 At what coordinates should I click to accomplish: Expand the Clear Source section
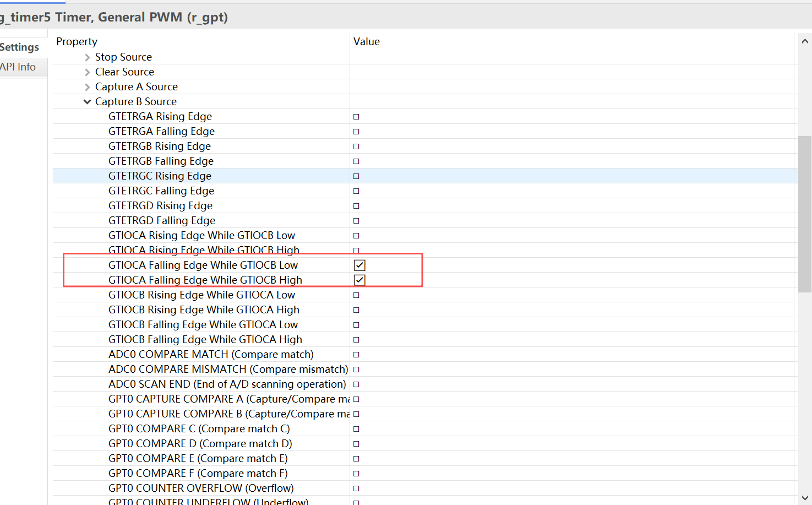88,72
